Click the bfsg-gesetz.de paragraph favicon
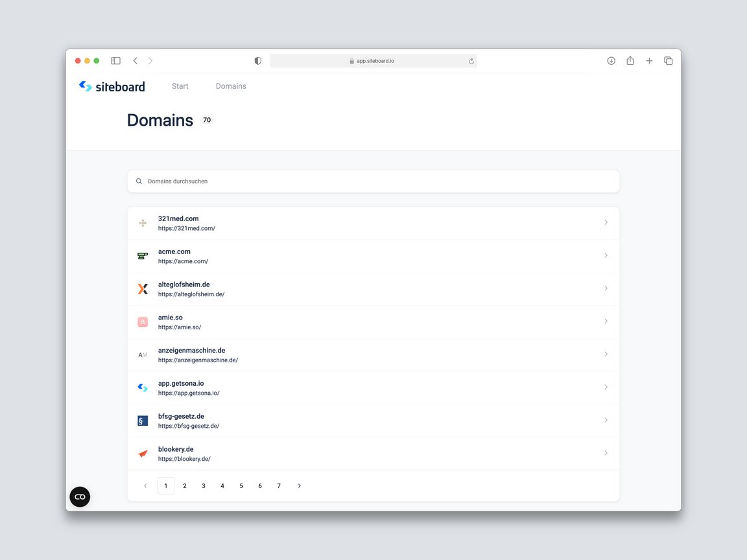This screenshot has height=560, width=747. (143, 421)
